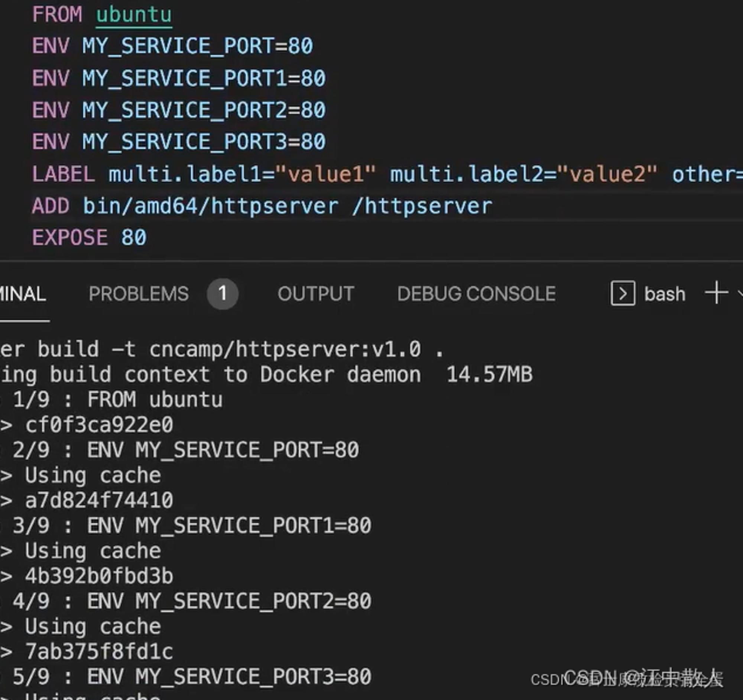The image size is (743, 700).
Task: Place cursor on ENV MY_SERVICE_PORT1=80 line
Action: pos(179,78)
